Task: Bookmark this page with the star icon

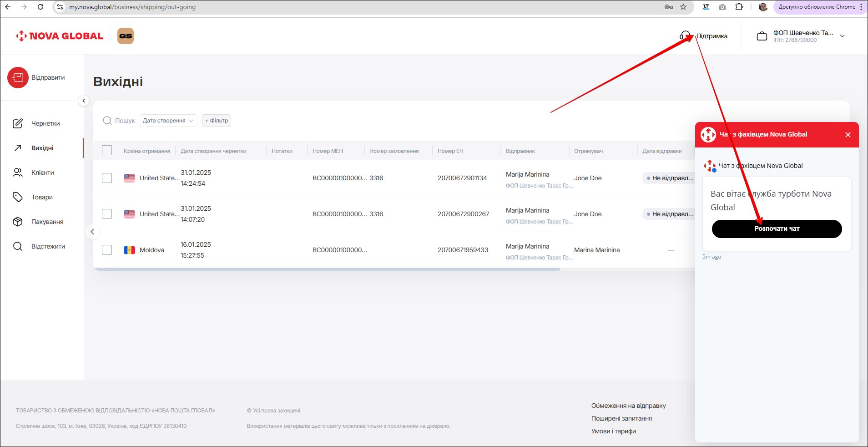Action: 683,7
